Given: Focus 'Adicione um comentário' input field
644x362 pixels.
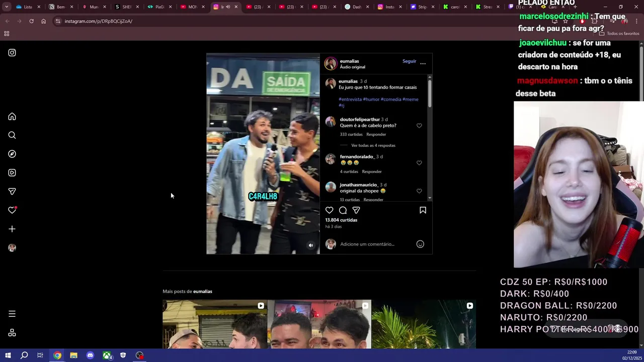Looking at the screenshot, I should point(375,244).
